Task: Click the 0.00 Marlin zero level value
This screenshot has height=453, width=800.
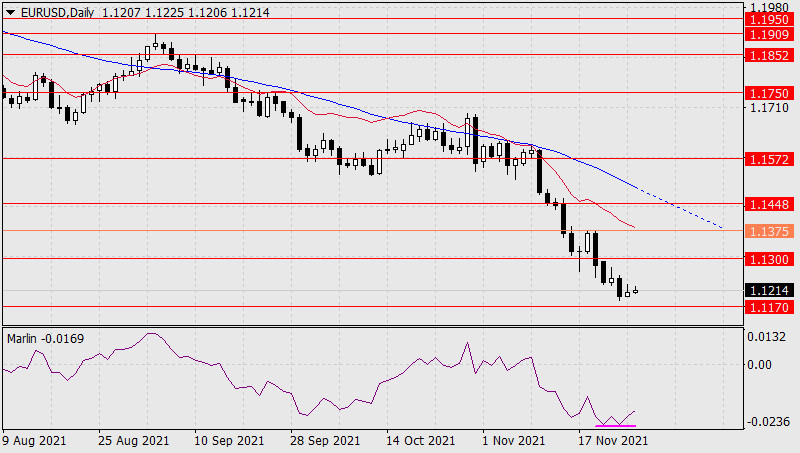Action: (x=759, y=365)
